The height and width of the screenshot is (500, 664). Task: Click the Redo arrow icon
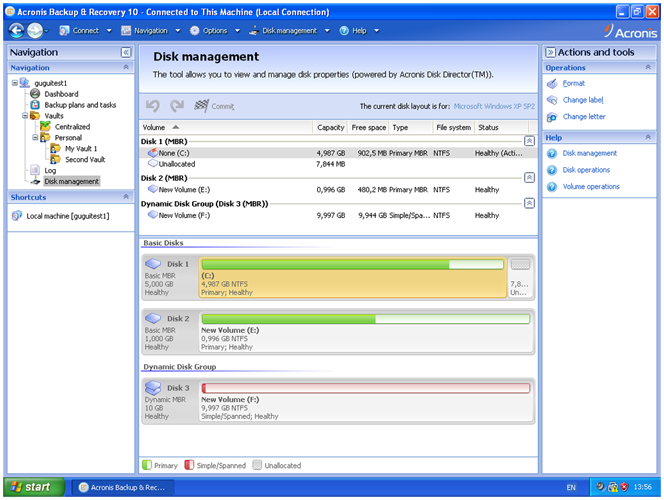click(x=177, y=106)
